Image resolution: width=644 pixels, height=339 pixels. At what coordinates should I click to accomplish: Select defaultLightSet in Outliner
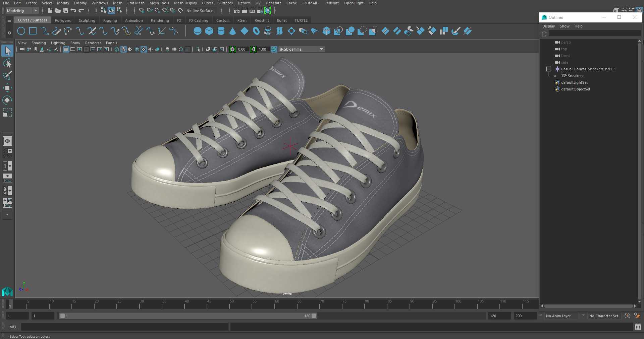tap(574, 82)
